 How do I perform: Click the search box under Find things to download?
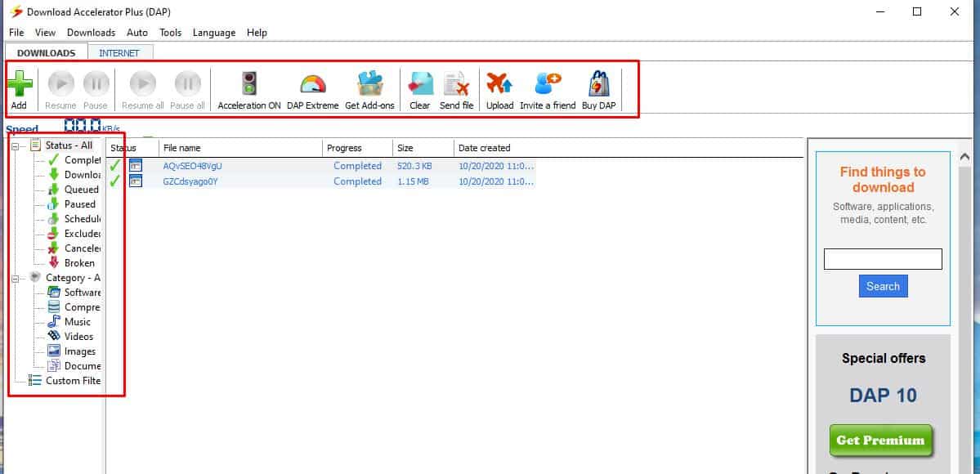click(x=883, y=259)
